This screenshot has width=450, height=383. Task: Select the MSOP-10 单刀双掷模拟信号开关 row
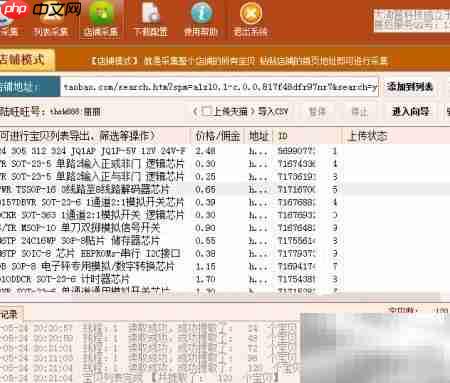pyautogui.click(x=225, y=228)
